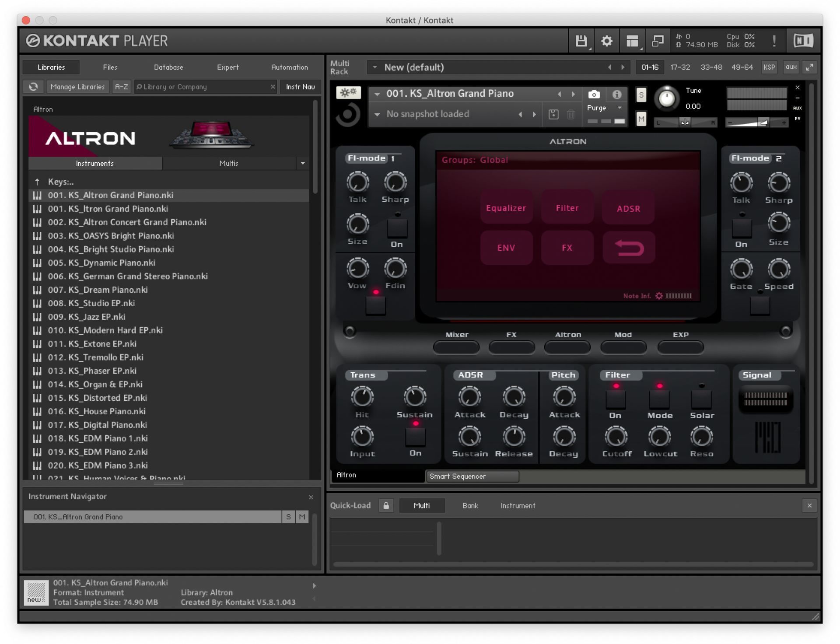Viewport: 840px width, 644px height.
Task: Toggle the Filter Mode switch
Action: [659, 399]
